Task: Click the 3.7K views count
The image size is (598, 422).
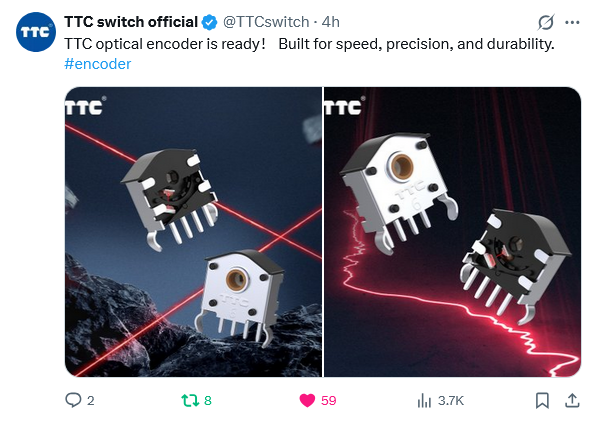Action: pos(451,401)
